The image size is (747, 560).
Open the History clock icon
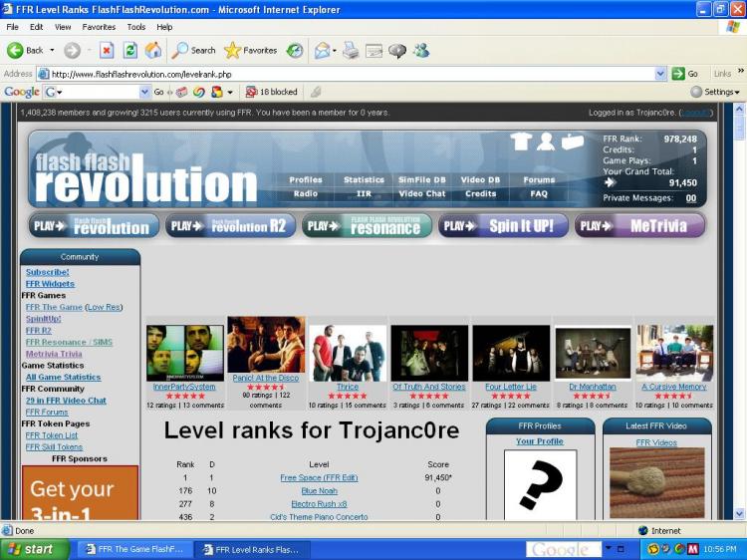(295, 50)
